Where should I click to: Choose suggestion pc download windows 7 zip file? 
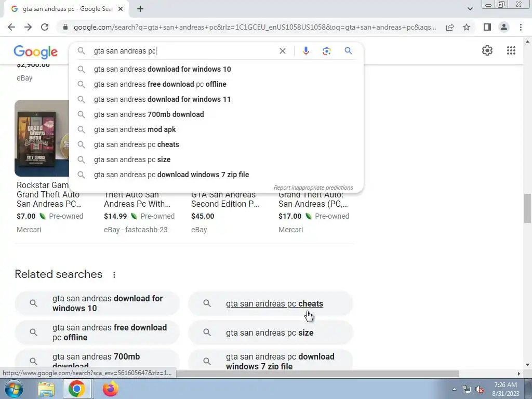point(216,175)
